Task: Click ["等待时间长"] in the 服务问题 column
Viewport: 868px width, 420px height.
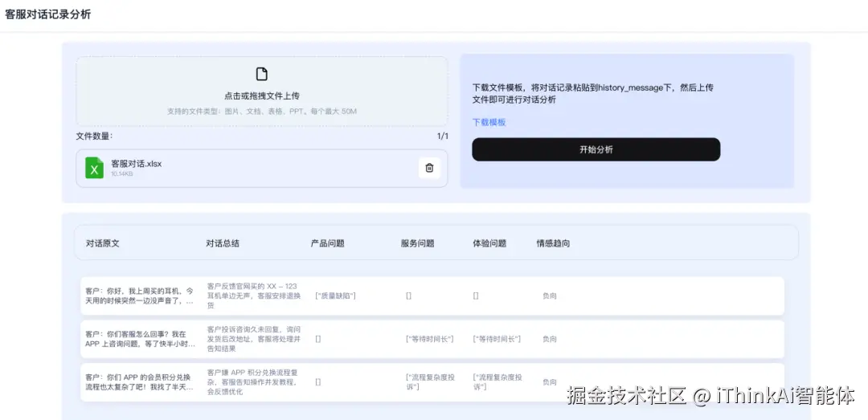Action: [x=429, y=339]
